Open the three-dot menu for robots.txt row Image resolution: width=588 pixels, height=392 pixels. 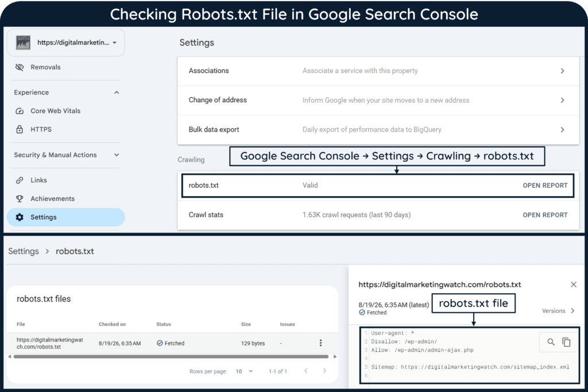point(320,343)
